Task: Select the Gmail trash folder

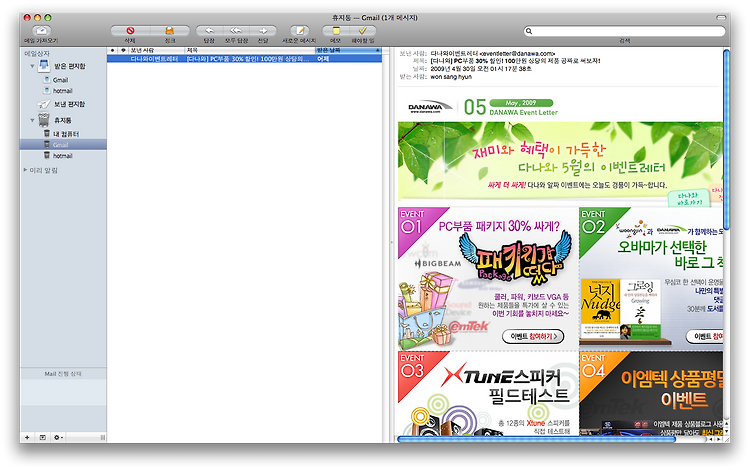Action: pyautogui.click(x=63, y=144)
